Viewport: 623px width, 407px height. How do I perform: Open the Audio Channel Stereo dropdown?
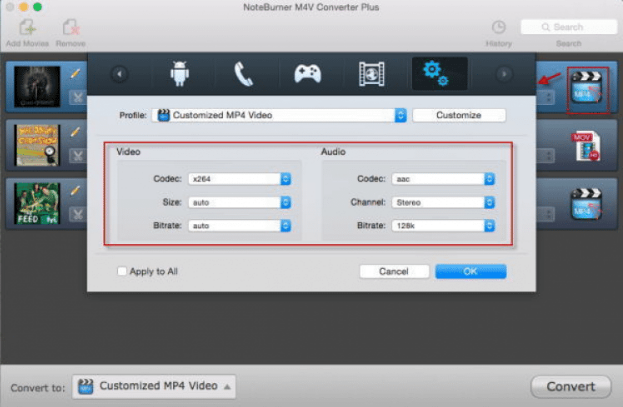(443, 202)
